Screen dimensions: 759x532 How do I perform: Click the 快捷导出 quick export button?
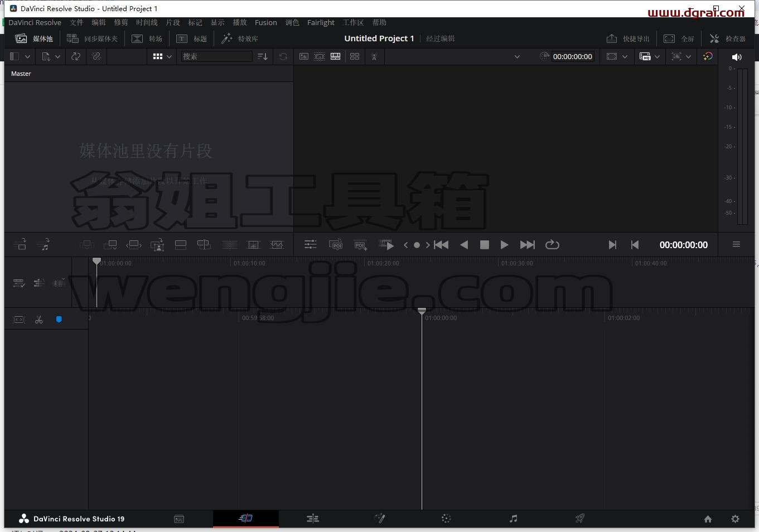click(628, 38)
